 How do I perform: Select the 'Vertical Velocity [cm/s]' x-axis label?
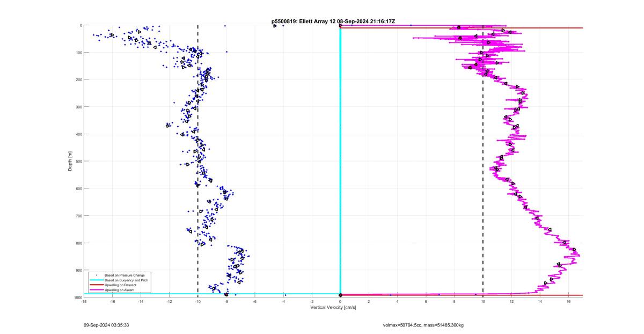[x=333, y=308]
